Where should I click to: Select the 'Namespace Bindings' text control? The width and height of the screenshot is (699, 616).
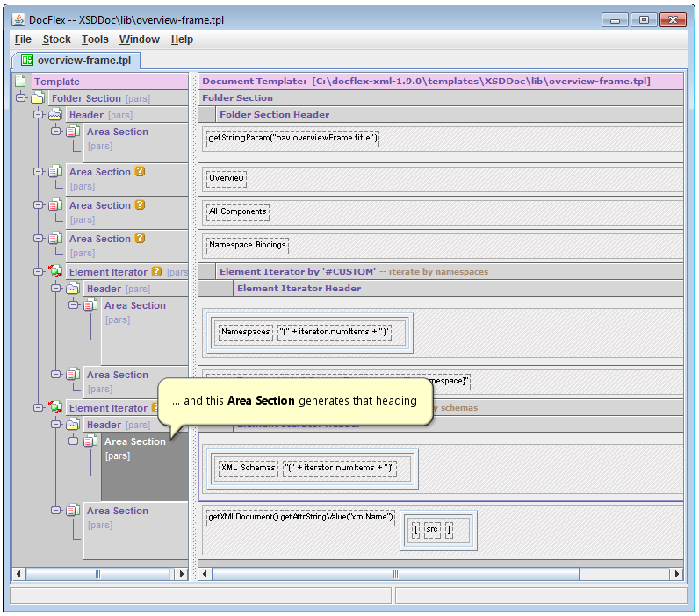point(247,245)
